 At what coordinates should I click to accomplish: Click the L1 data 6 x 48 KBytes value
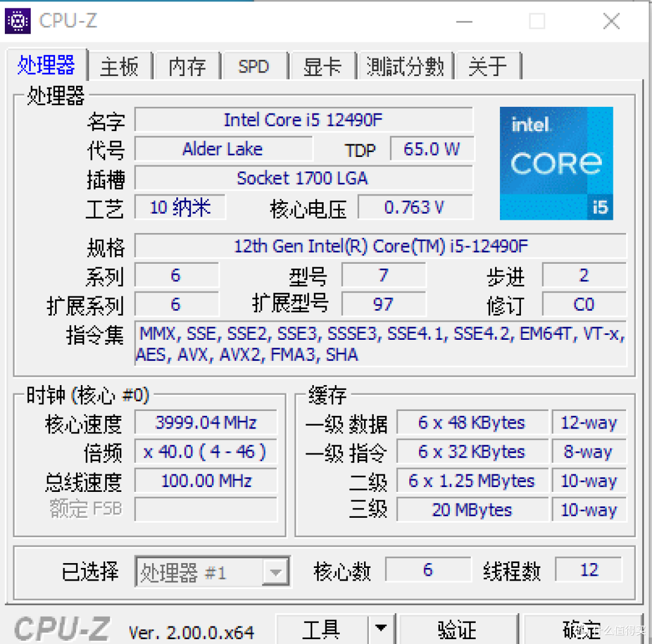tap(472, 422)
